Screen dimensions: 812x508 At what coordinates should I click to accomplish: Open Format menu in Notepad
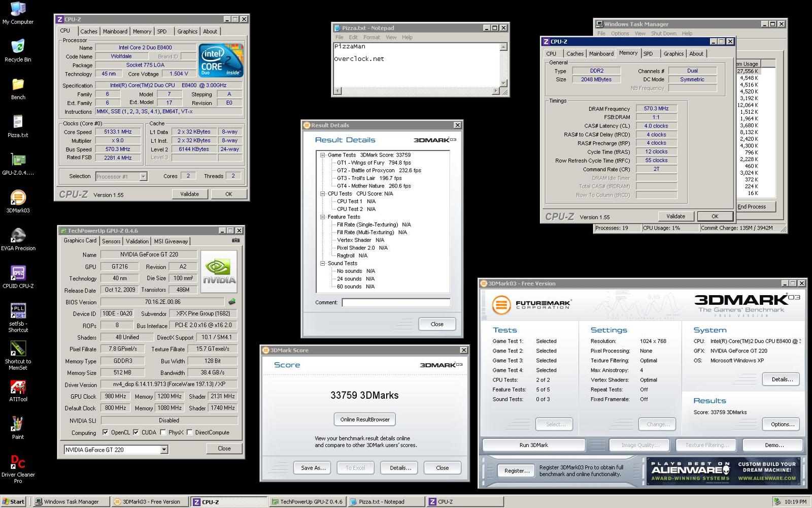[x=371, y=37]
